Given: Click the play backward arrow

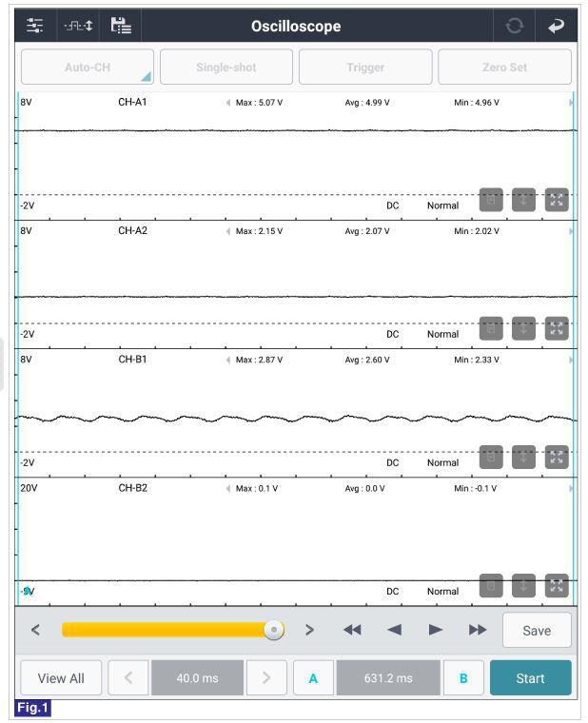Looking at the screenshot, I should point(394,630).
